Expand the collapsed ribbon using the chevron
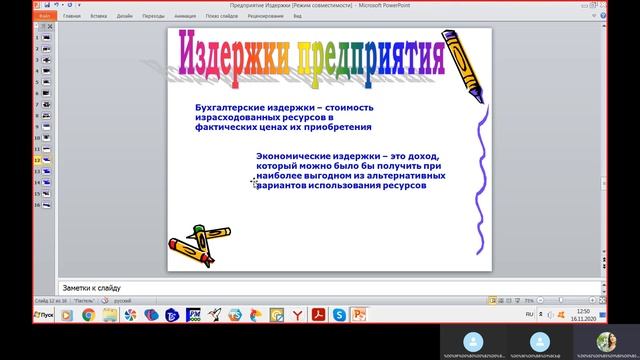Image resolution: width=640 pixels, height=360 pixels. pyautogui.click(x=594, y=16)
